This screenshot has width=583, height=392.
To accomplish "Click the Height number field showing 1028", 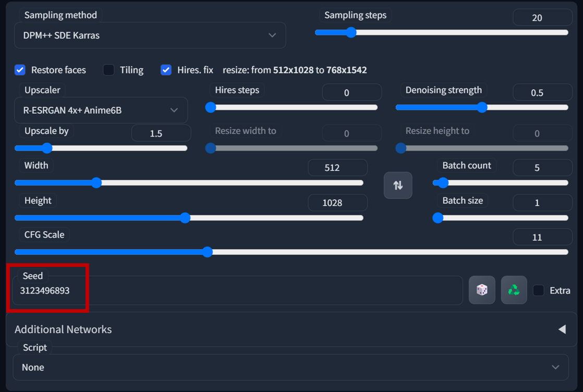I will coord(337,202).
